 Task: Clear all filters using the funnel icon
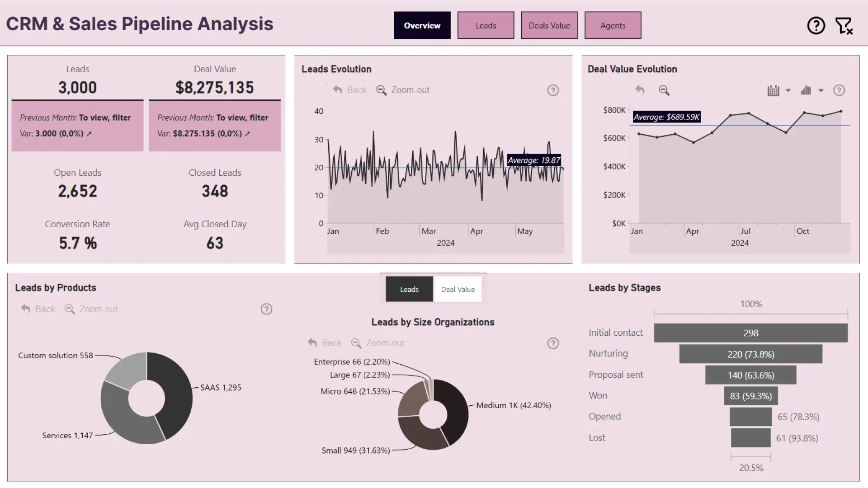(x=844, y=26)
